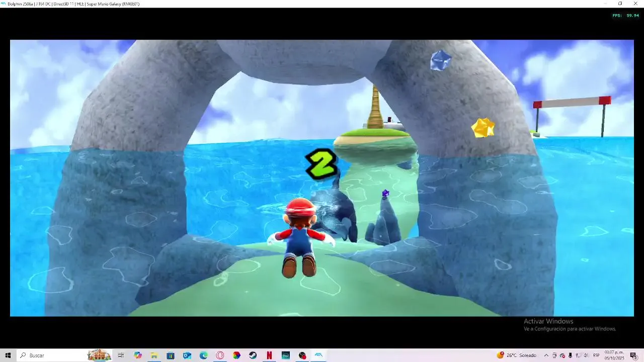Open Microsoft Store from the taskbar

[x=171, y=355]
